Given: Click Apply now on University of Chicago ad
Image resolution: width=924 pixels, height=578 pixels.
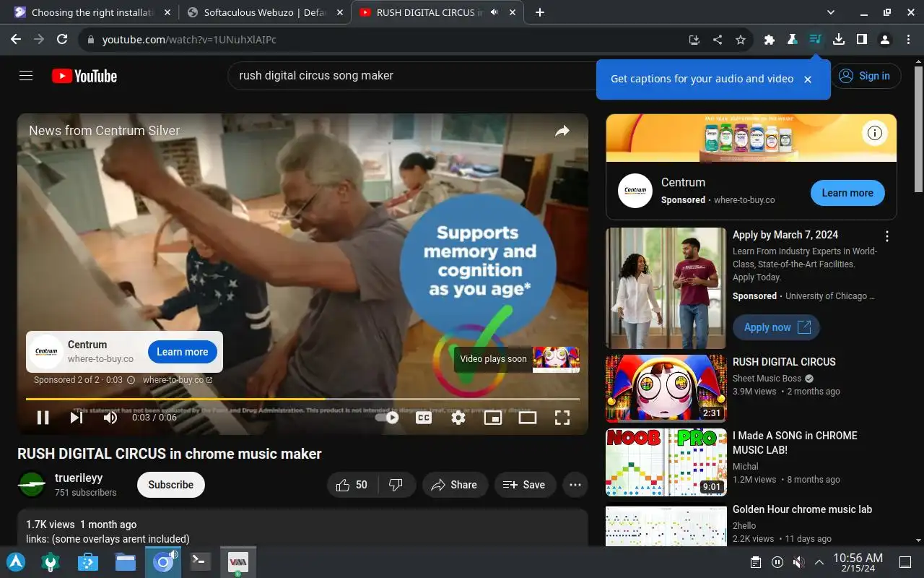Looking at the screenshot, I should tap(776, 327).
